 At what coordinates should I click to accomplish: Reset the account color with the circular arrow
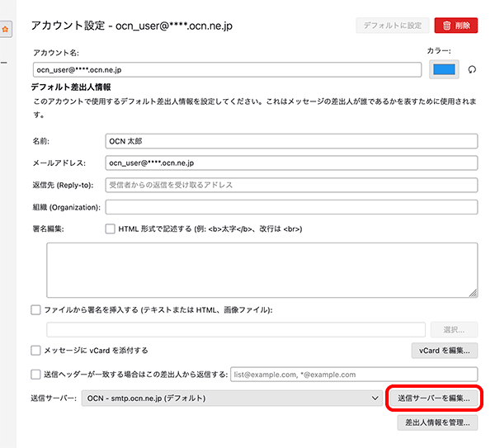pyautogui.click(x=473, y=70)
